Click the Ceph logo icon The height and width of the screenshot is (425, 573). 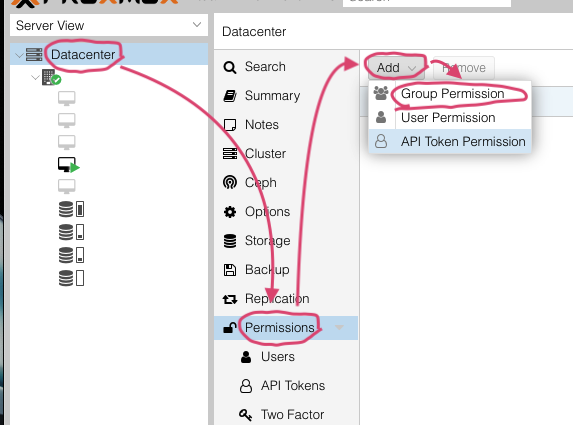coord(230,182)
